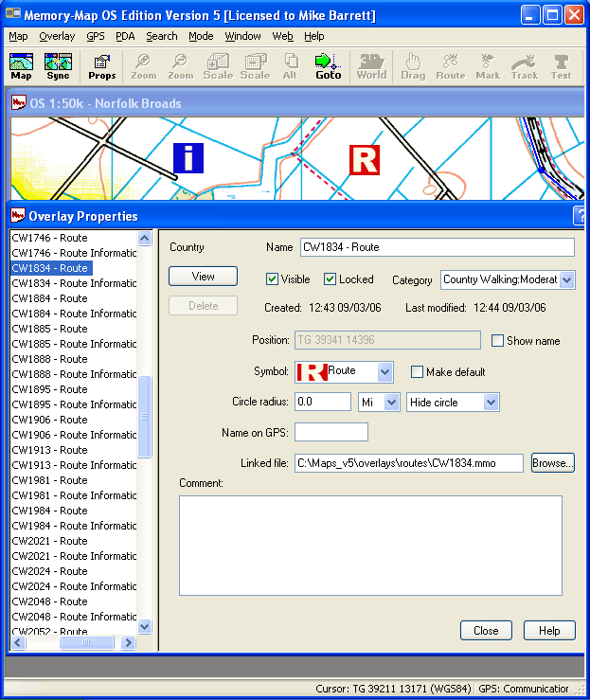The width and height of the screenshot is (590, 700).
Task: Click the Linked file path field
Action: [x=409, y=463]
